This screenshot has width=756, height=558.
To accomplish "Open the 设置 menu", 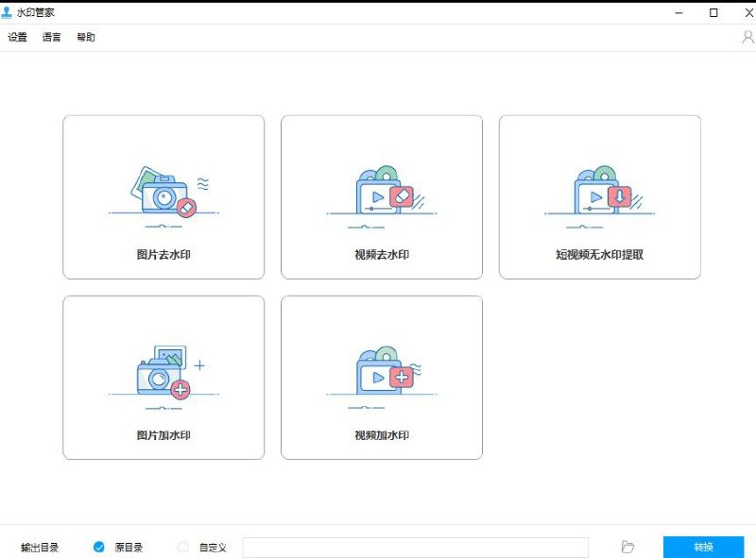I will tap(16, 37).
